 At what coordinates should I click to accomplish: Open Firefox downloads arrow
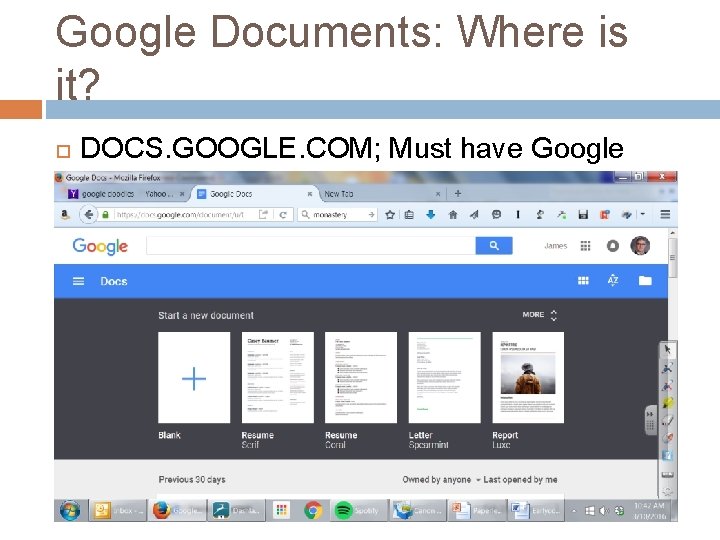[x=430, y=214]
